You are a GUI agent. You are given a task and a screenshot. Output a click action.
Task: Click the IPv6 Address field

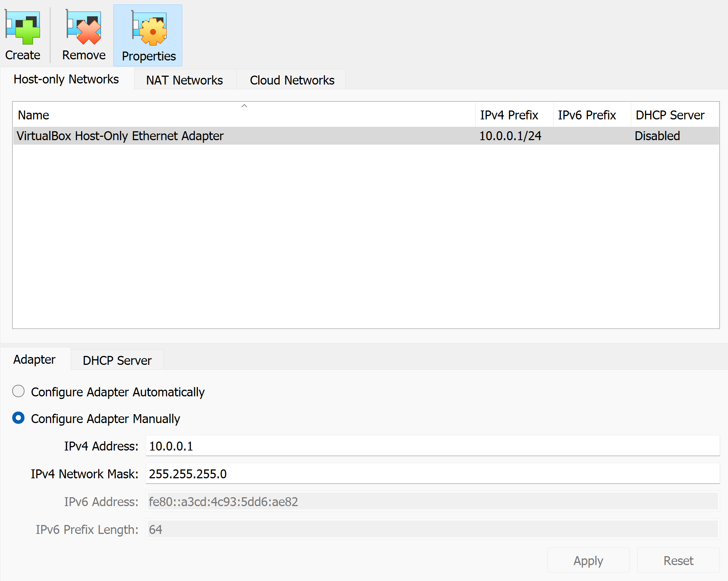point(432,502)
